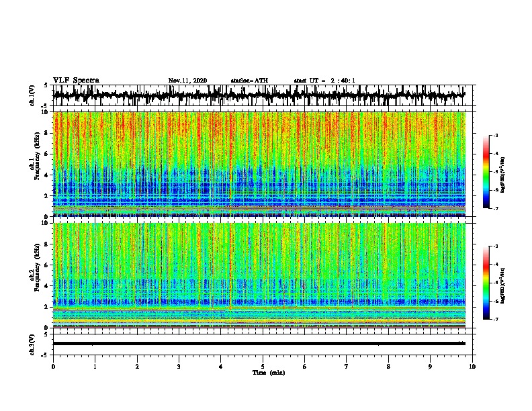This screenshot has height=411, width=532.
Task: Click the "start UT = 2:40:1" header text
Action: (x=324, y=81)
